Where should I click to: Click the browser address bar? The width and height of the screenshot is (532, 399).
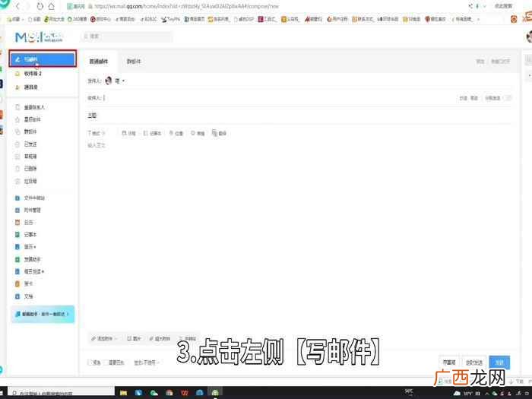(x=264, y=6)
